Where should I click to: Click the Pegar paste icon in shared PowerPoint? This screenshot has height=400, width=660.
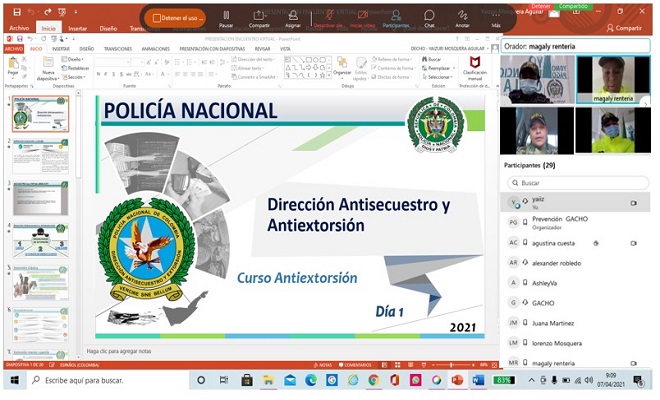(13, 64)
